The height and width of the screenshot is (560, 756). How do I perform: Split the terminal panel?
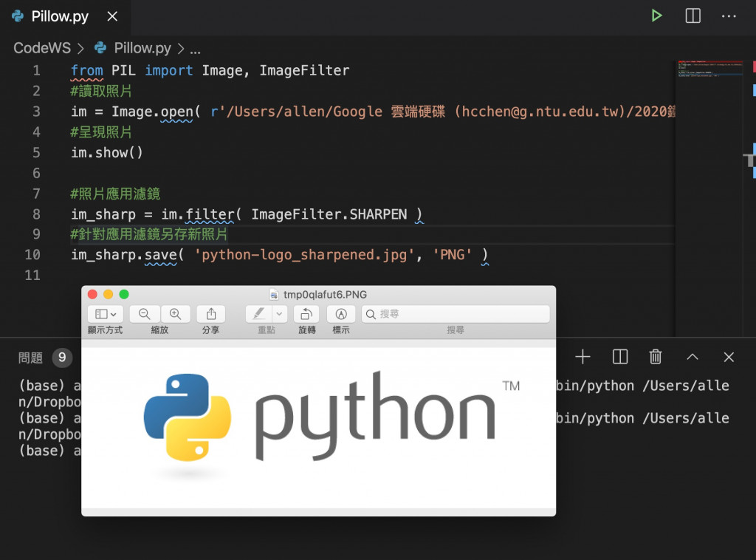point(619,357)
